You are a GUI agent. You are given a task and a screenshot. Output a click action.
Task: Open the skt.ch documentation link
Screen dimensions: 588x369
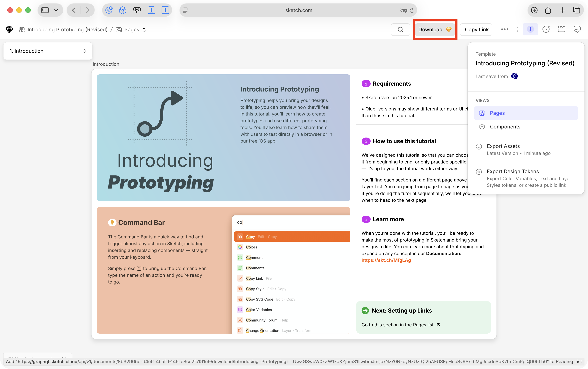[386, 260]
